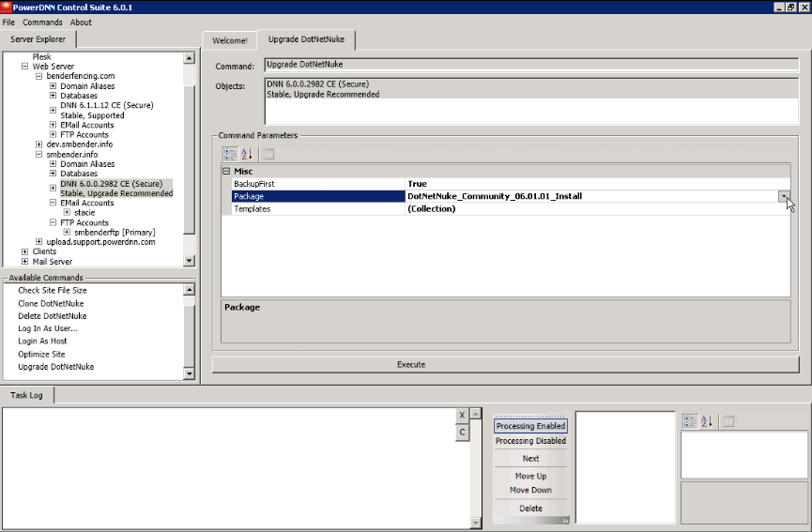812x532 pixels.
Task: Collapse the Web Server tree node
Action: pyautogui.click(x=24, y=67)
